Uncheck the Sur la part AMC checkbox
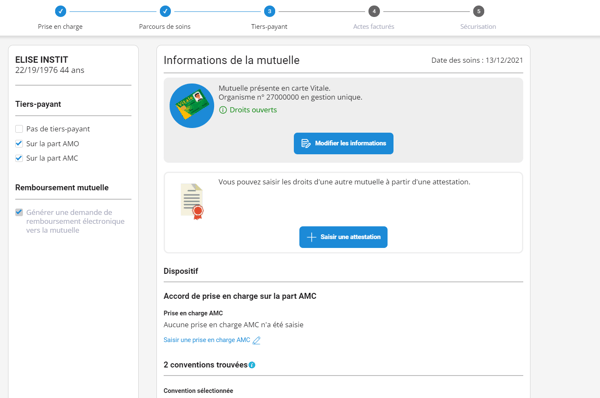The width and height of the screenshot is (600, 398). pyautogui.click(x=19, y=158)
